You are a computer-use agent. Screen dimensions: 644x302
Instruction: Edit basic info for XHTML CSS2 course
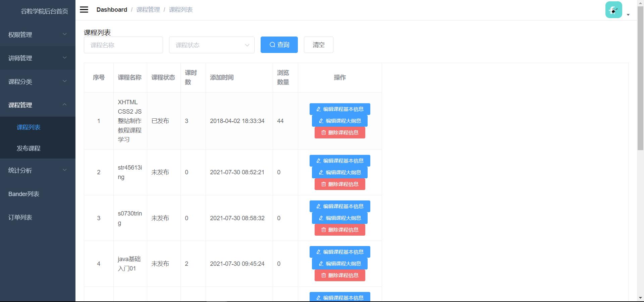point(340,109)
